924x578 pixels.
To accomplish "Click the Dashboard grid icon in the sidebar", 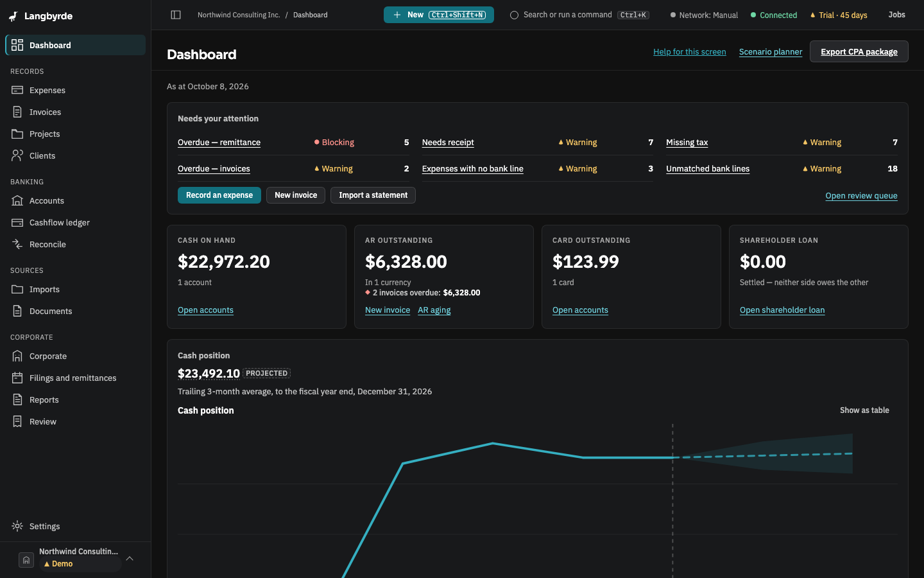I will coord(17,45).
